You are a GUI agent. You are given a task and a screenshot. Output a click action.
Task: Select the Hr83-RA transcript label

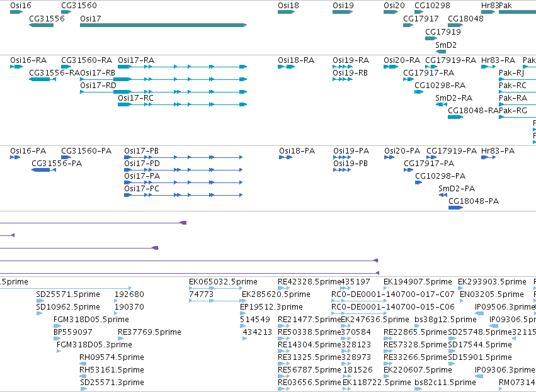coord(498,60)
